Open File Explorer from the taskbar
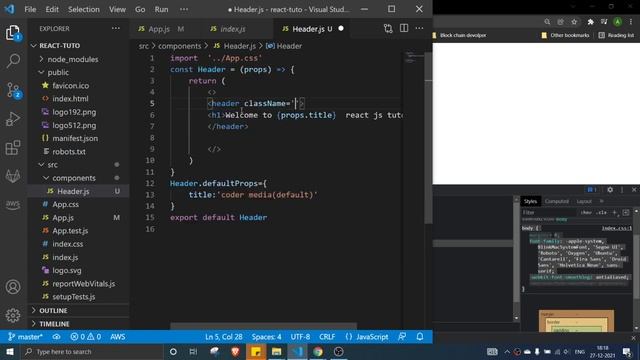Viewport: 640px width, 360px height. [x=276, y=351]
